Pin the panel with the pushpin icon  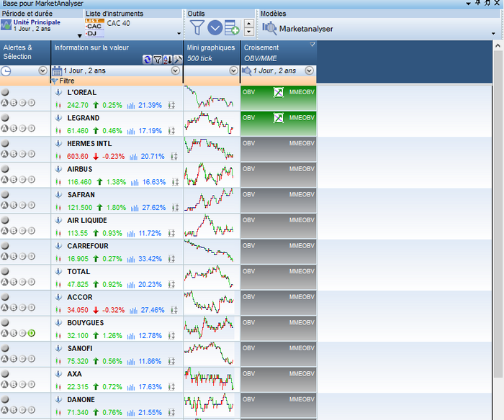478,3
